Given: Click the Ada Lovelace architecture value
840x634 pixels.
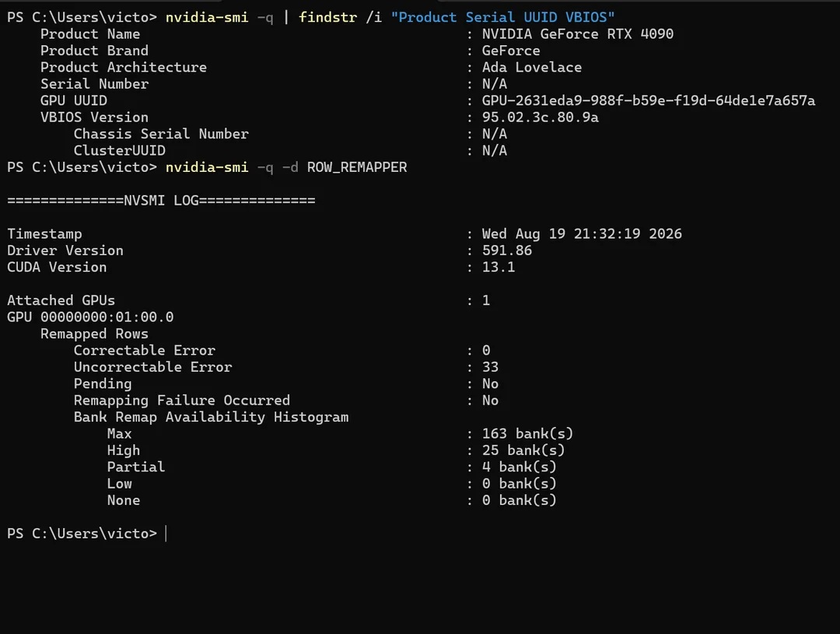Looking at the screenshot, I should click(531, 68).
